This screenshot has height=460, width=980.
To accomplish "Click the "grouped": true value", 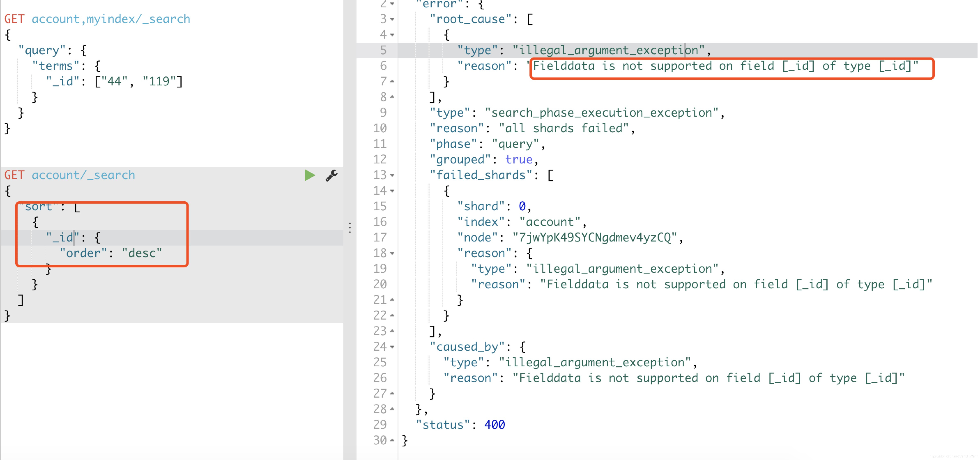I will [519, 159].
